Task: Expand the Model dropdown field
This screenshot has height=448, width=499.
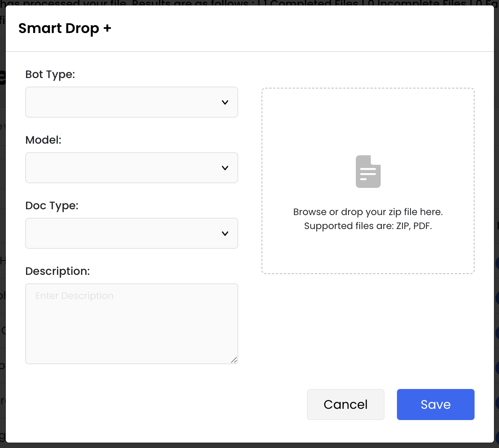Action: tap(132, 168)
